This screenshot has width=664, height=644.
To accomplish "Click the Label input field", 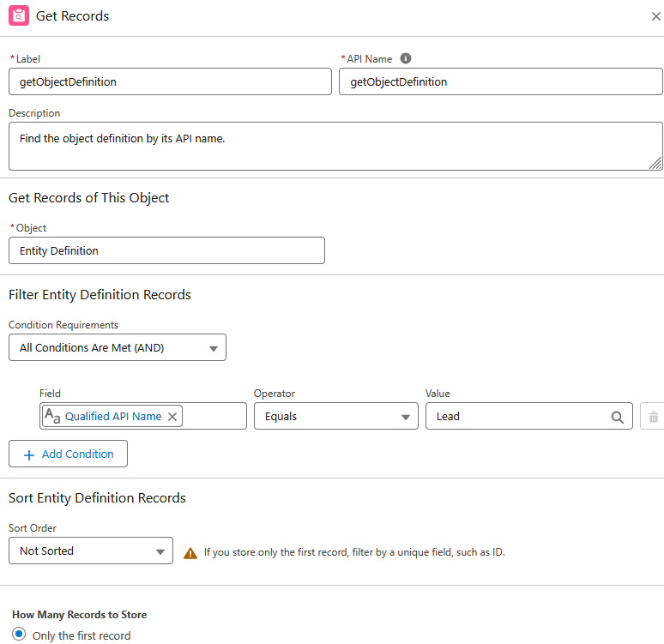I will click(170, 81).
